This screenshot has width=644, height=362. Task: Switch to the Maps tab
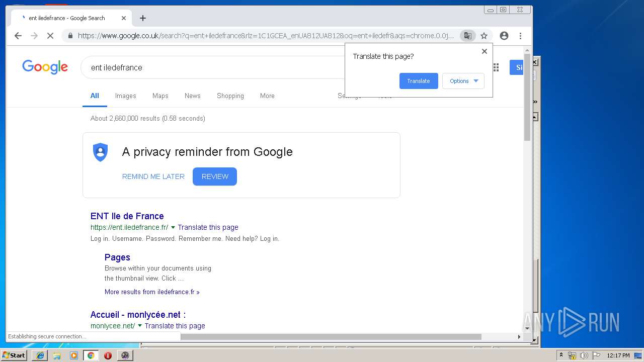coord(160,96)
